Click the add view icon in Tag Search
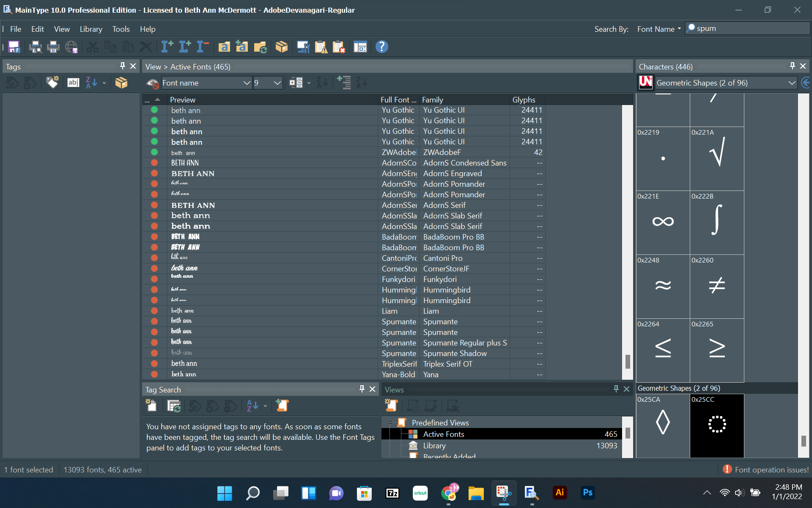 pyautogui.click(x=282, y=406)
